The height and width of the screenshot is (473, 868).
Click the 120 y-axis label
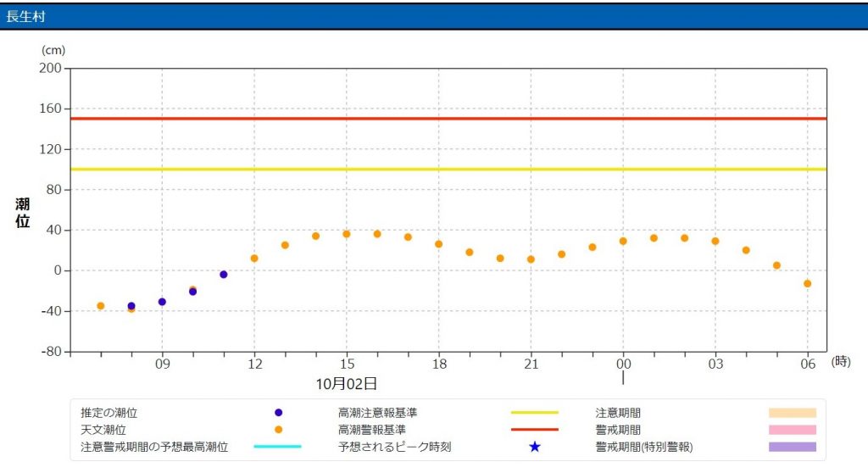50,149
